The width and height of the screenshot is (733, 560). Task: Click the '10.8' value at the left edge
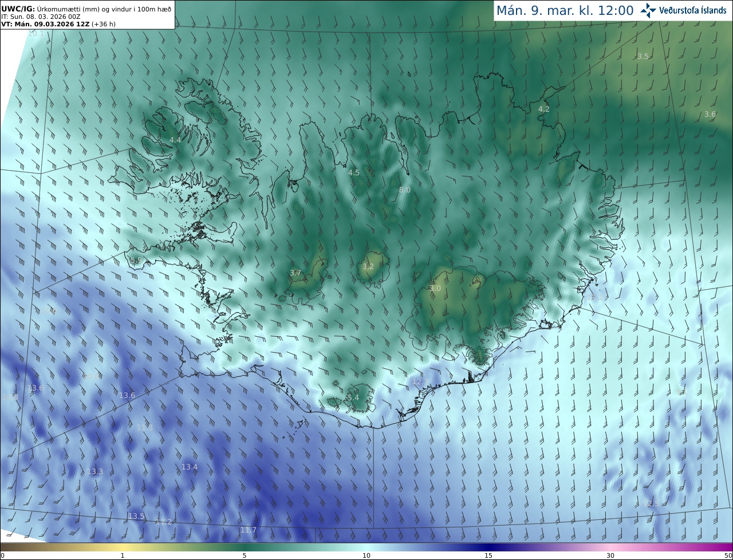10,397
